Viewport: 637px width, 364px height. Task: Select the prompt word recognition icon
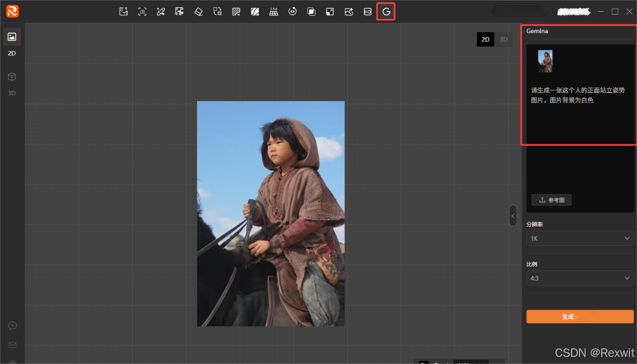pos(142,12)
